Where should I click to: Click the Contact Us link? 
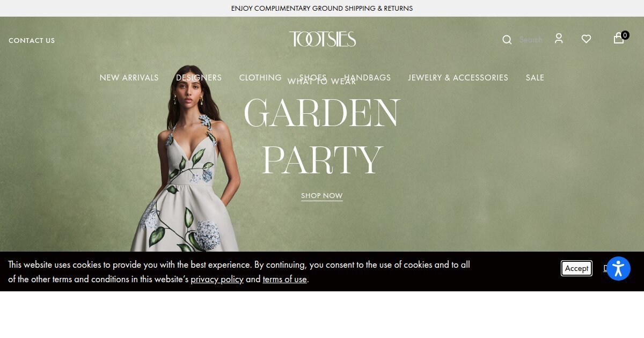tap(32, 40)
